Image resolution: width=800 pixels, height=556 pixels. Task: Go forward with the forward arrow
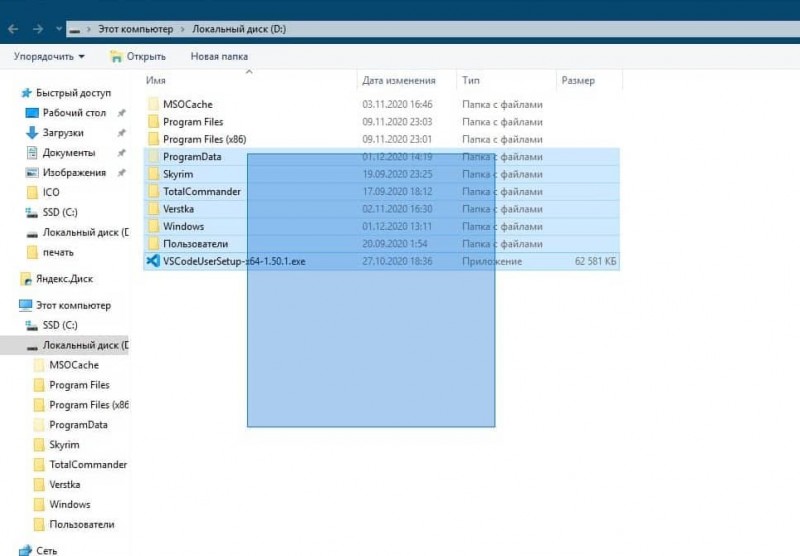click(x=38, y=29)
